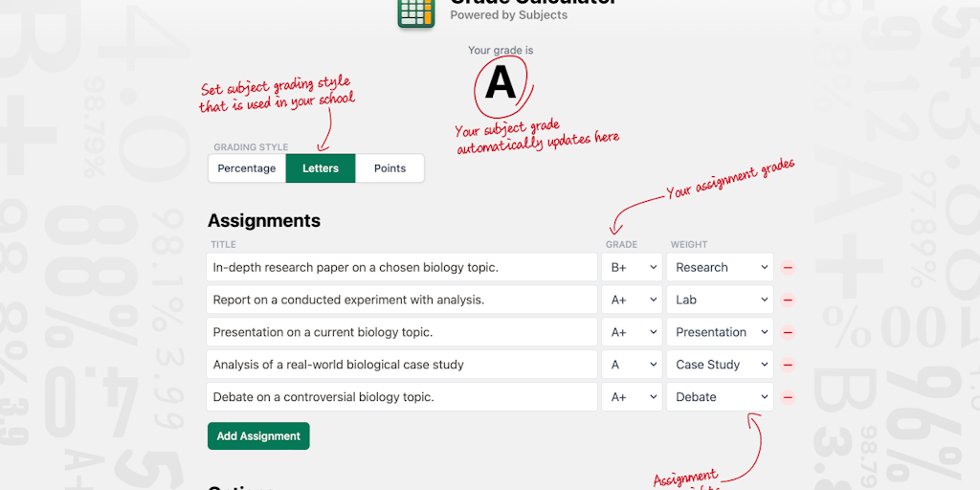Click the circled A subject grade
This screenshot has height=490, width=980.
501,84
